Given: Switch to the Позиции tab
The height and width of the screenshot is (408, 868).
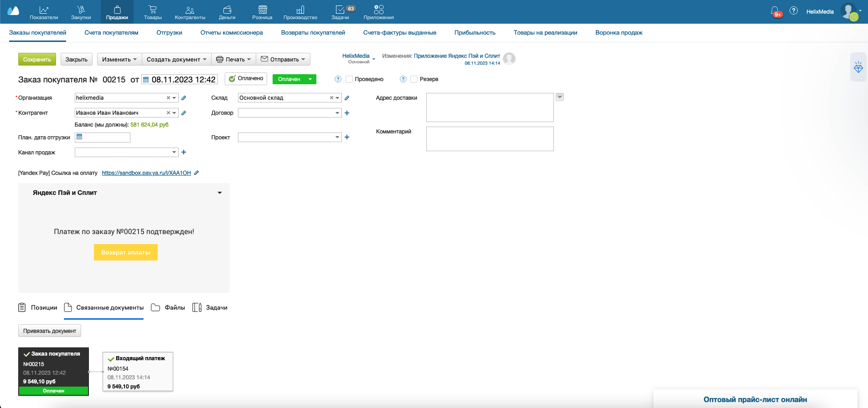Looking at the screenshot, I should click(38, 308).
